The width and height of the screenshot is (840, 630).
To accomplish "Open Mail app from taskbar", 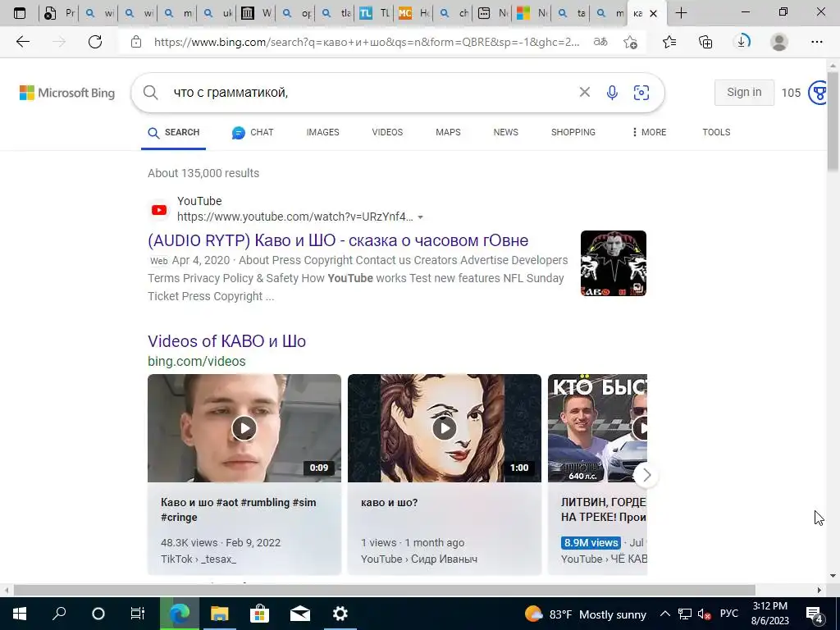I will (x=300, y=614).
